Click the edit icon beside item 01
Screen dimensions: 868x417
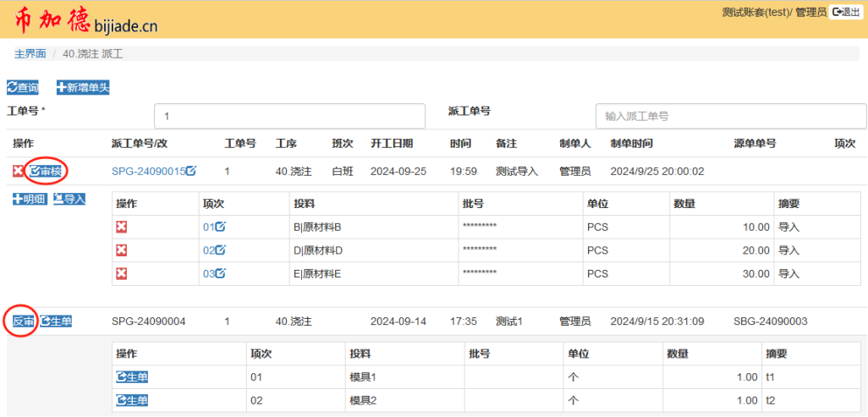pos(221,227)
